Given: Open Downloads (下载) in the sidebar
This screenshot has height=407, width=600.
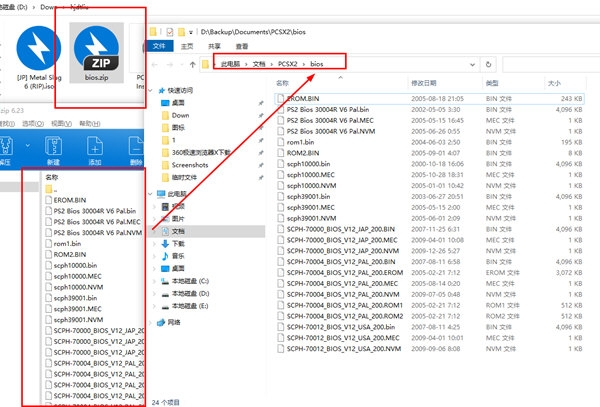Looking at the screenshot, I should pyautogui.click(x=178, y=244).
